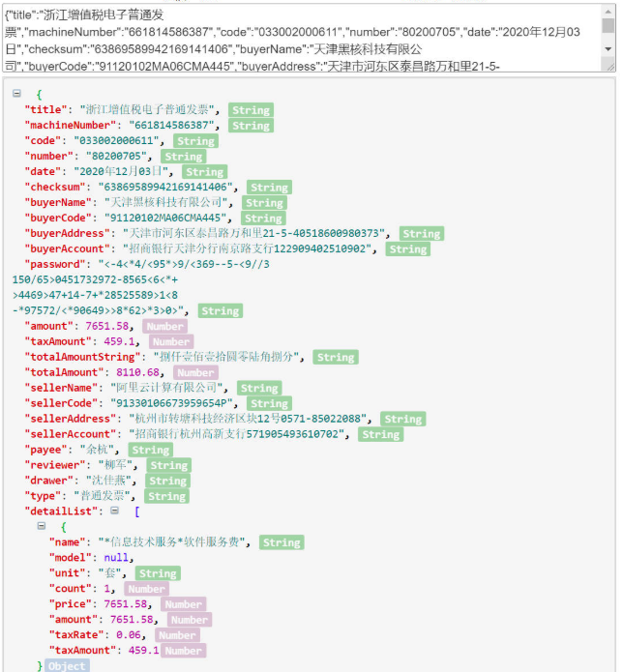This screenshot has width=623, height=672.
Task: Click the Object badge at the bottom
Action: click(68, 666)
